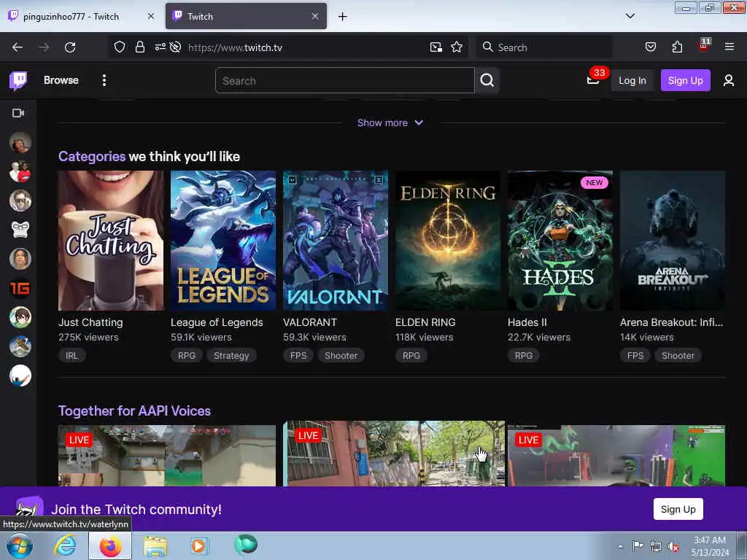Launch Internet Explorer from the taskbar
This screenshot has height=560, width=747.
(x=65, y=545)
